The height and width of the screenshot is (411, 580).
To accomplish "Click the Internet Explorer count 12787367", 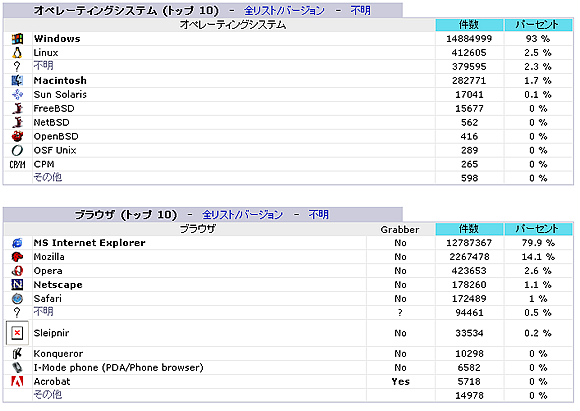I will click(469, 243).
